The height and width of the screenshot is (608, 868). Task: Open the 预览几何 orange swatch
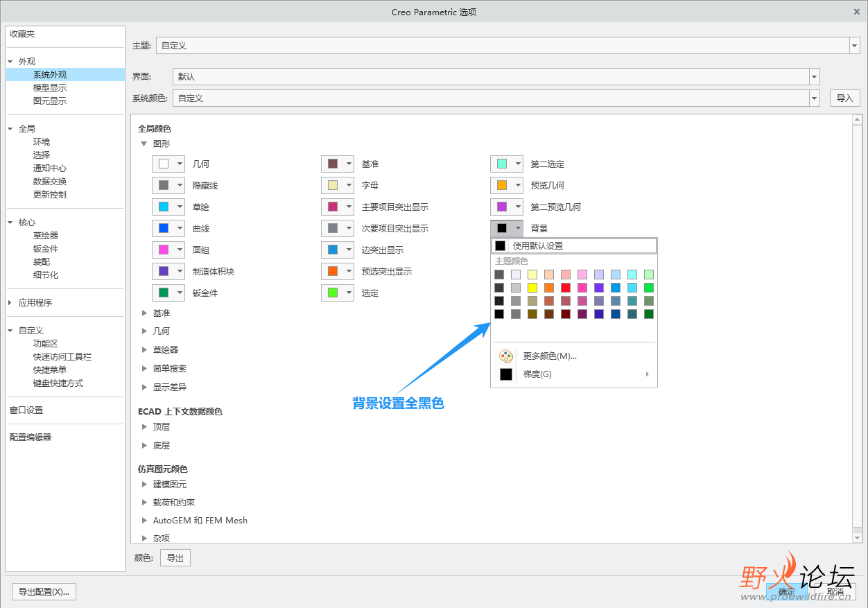point(507,186)
